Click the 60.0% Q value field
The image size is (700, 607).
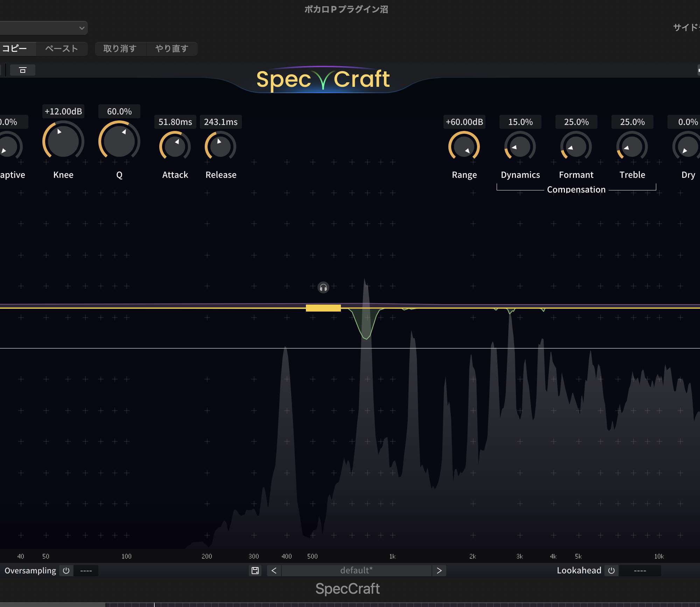(x=119, y=111)
